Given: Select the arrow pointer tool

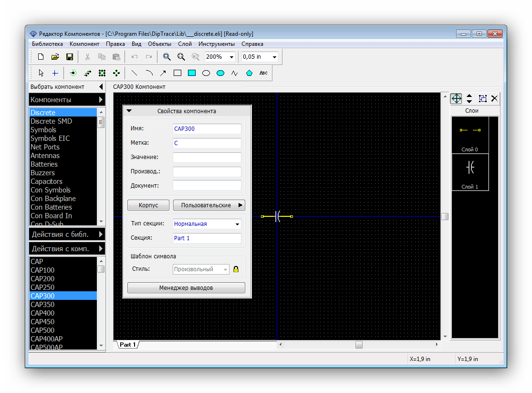Looking at the screenshot, I should point(41,73).
